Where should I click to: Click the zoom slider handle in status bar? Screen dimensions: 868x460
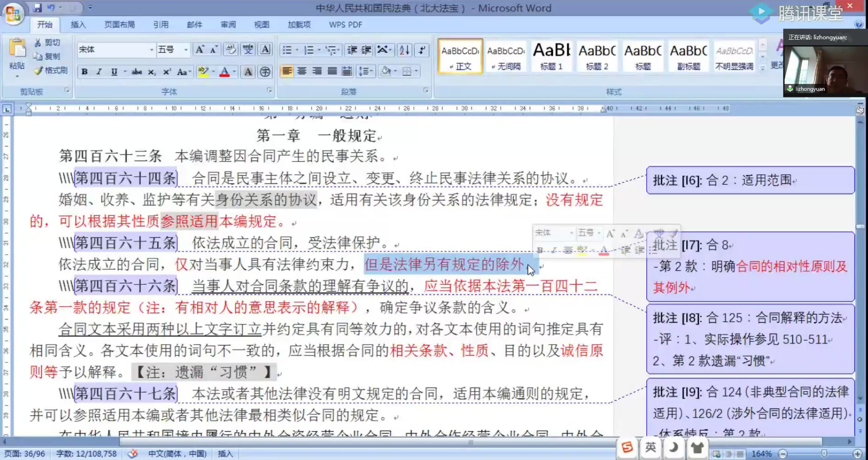tap(823, 454)
